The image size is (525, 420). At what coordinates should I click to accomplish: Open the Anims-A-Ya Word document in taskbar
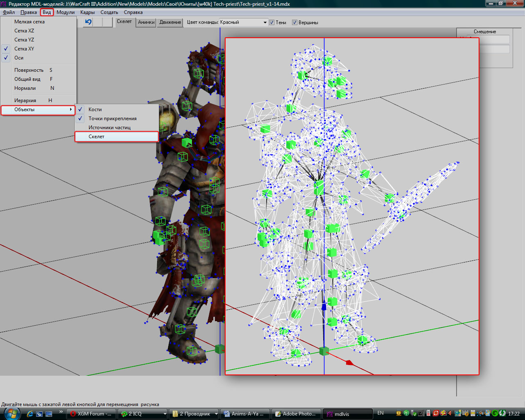pyautogui.click(x=245, y=414)
